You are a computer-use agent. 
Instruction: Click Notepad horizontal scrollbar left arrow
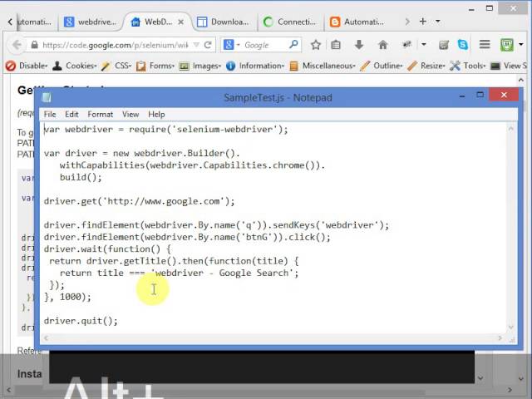point(47,338)
